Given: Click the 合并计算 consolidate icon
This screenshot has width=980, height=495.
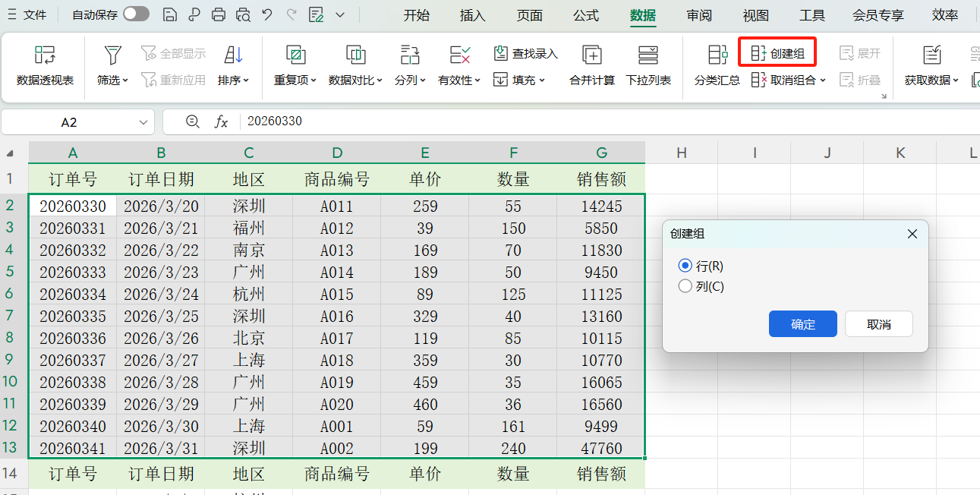Looking at the screenshot, I should (x=591, y=67).
